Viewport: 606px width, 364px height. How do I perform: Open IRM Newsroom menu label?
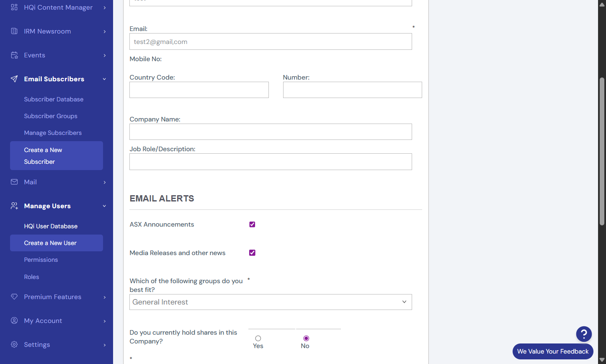tap(47, 31)
